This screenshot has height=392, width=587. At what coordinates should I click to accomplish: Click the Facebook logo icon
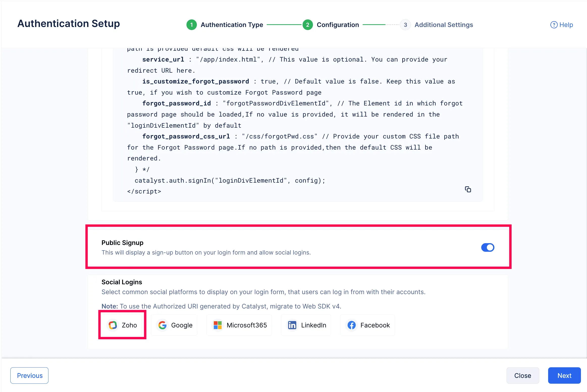tap(352, 325)
